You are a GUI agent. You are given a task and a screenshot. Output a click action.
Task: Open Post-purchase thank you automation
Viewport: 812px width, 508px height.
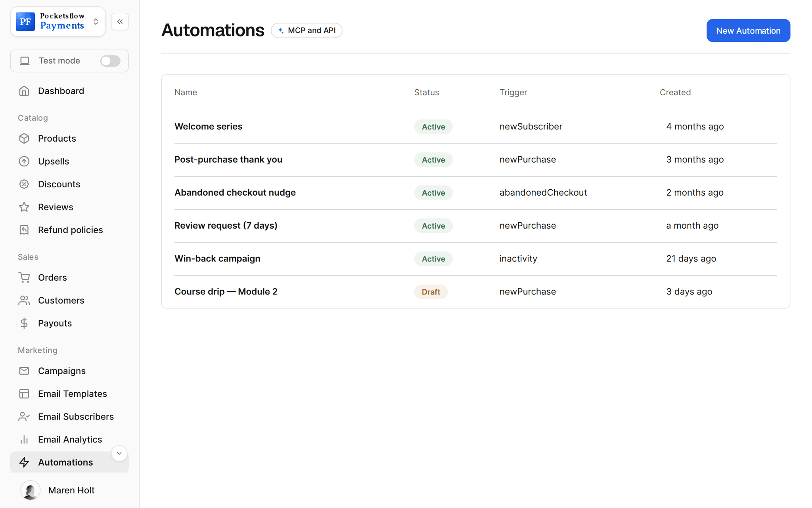[x=228, y=160]
